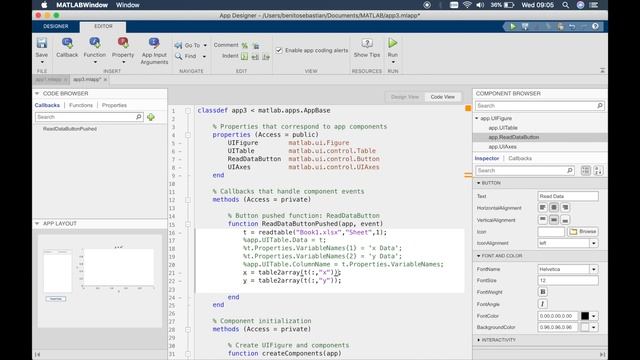Switch to Design View
The image size is (640, 360).
404,97
